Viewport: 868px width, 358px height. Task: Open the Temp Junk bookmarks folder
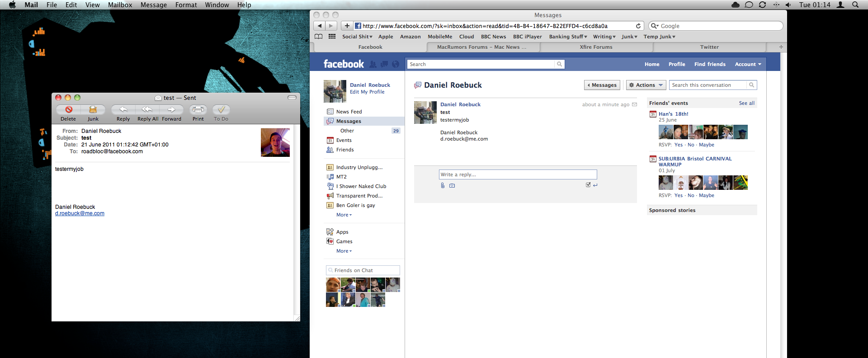pos(659,37)
